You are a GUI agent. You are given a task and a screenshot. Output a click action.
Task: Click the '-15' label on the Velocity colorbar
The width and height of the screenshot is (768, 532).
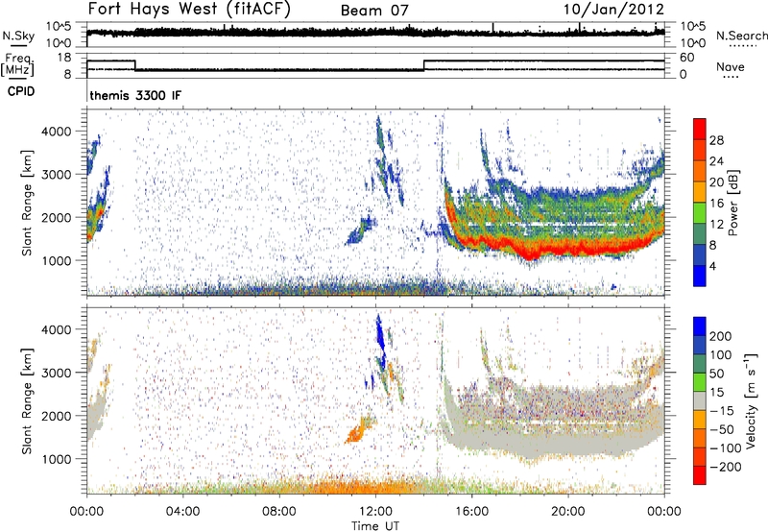coord(722,410)
